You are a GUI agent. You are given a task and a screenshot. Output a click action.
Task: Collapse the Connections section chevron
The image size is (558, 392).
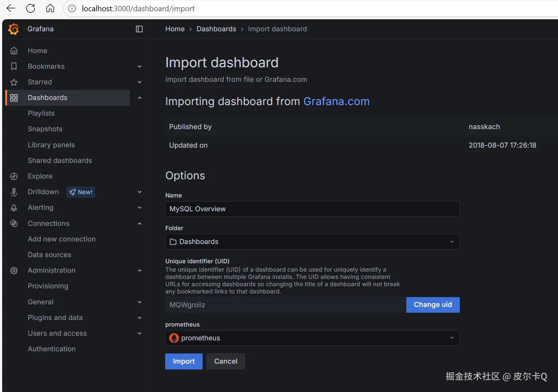(139, 223)
